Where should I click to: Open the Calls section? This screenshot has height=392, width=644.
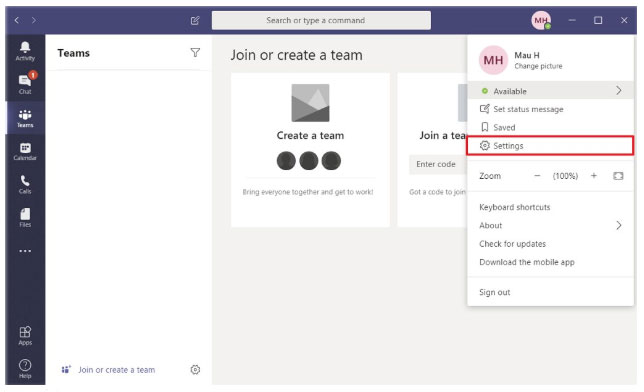click(x=25, y=184)
